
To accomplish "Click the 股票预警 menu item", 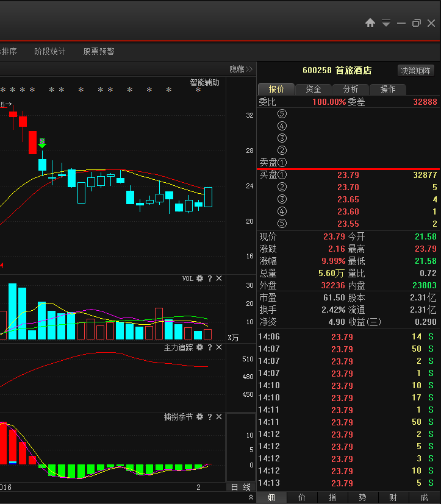I will point(99,52).
